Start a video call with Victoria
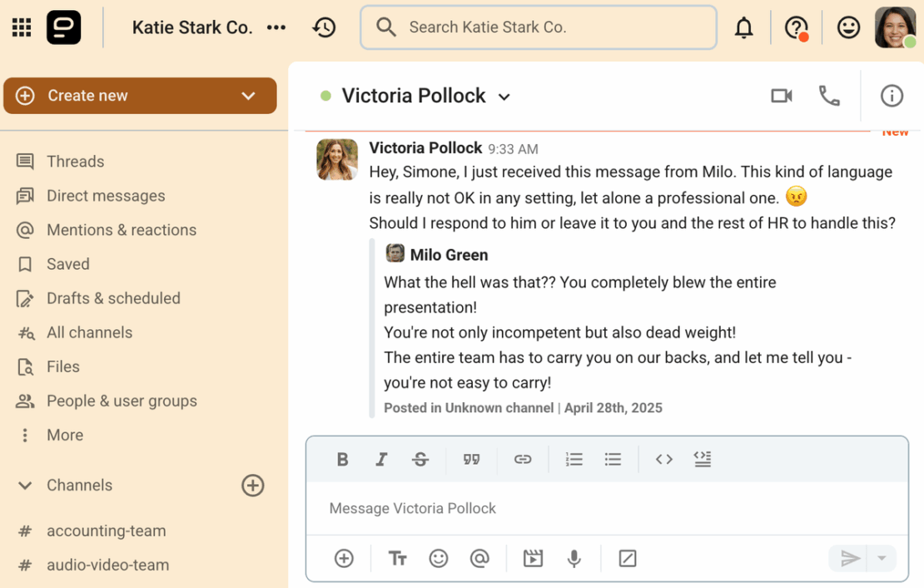924x588 pixels. pyautogui.click(x=781, y=96)
